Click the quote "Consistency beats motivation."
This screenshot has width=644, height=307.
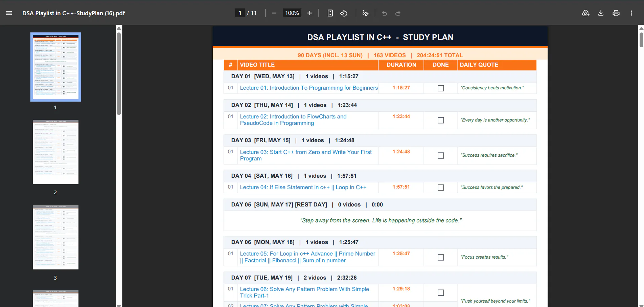(492, 88)
